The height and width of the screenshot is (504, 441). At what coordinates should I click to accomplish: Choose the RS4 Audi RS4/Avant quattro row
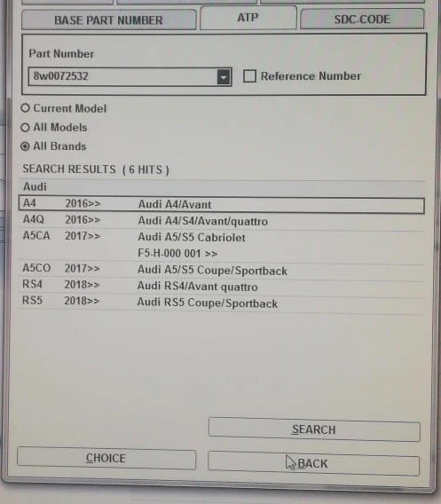point(222,286)
